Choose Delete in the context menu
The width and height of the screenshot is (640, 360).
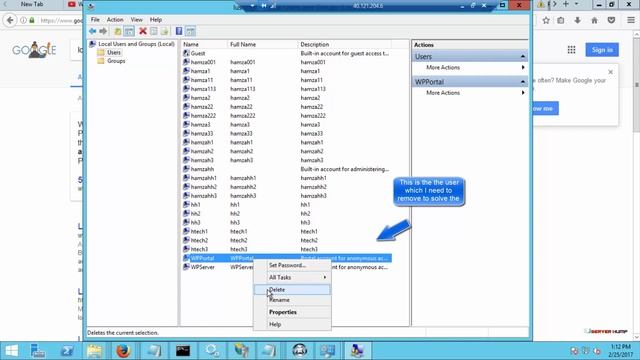coord(292,290)
